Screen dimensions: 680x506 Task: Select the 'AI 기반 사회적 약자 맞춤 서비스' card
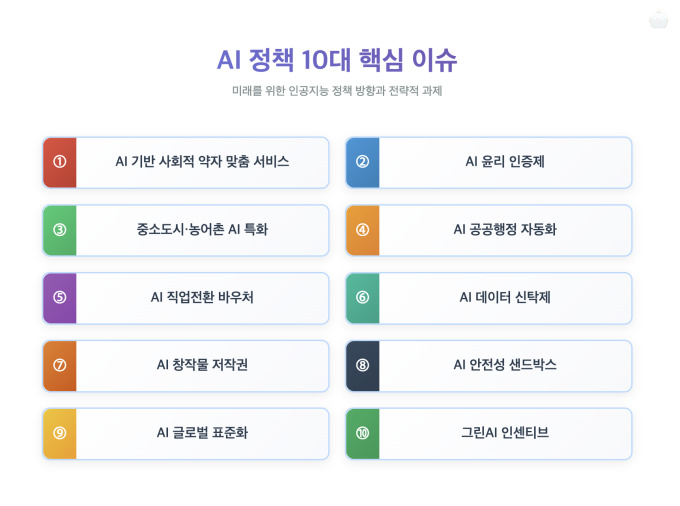click(202, 162)
